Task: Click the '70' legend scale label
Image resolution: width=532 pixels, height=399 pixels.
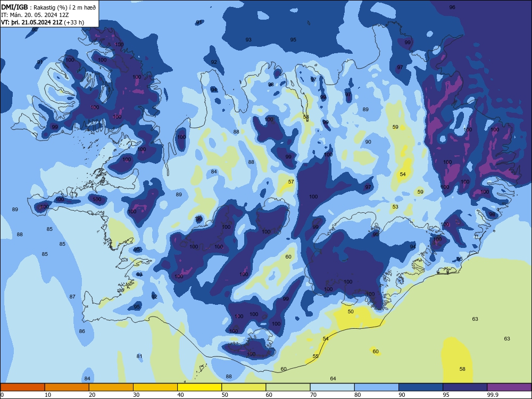Action: click(313, 395)
